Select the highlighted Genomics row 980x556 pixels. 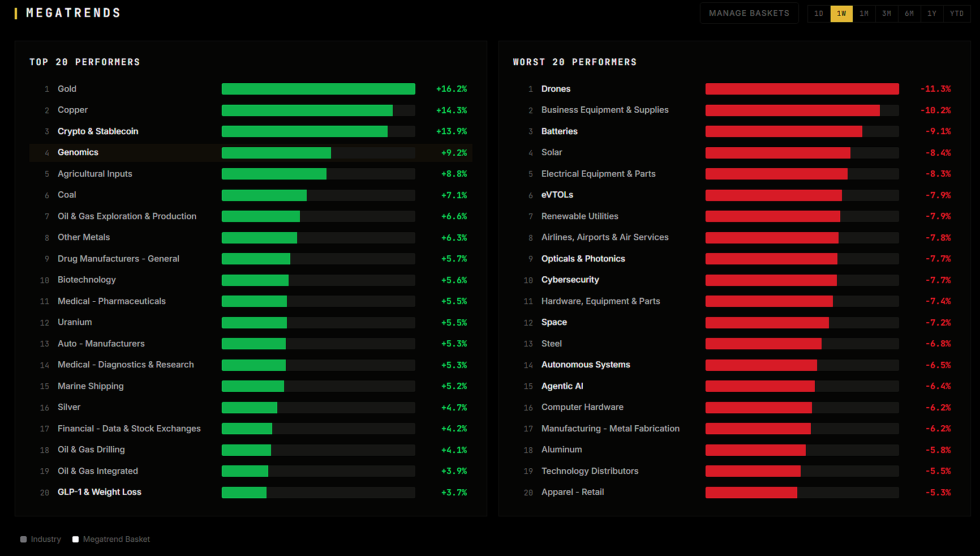pyautogui.click(x=251, y=152)
